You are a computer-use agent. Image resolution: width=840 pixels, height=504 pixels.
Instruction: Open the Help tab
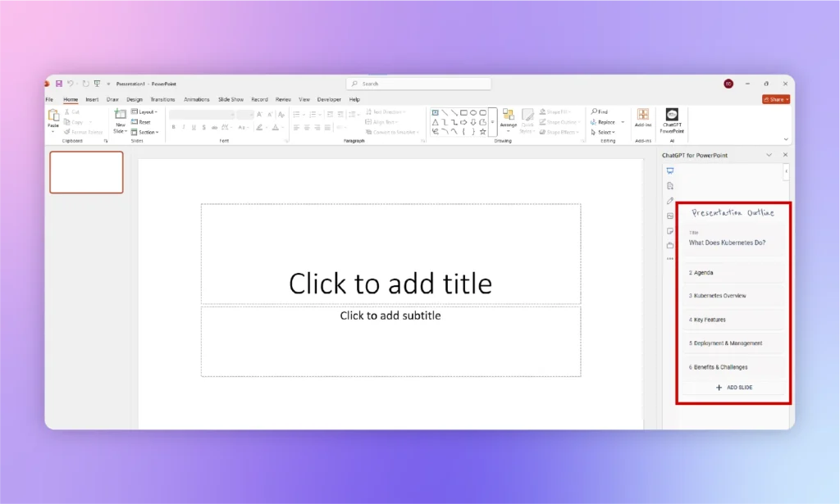pos(354,99)
